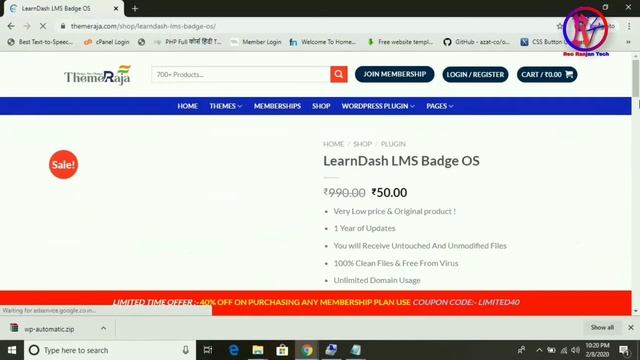Open the Cart ₹0.00 button

coord(547,74)
